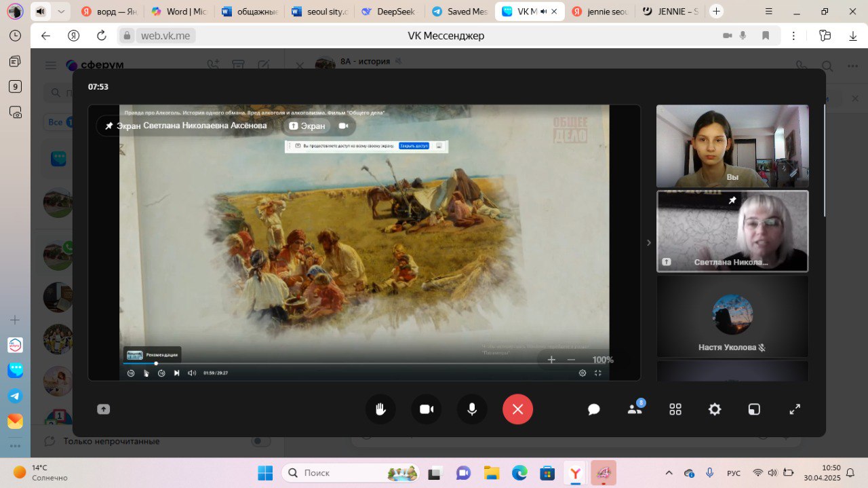The height and width of the screenshot is (488, 868).
Task: Select the Экран stream pill
Action: pyautogui.click(x=307, y=126)
